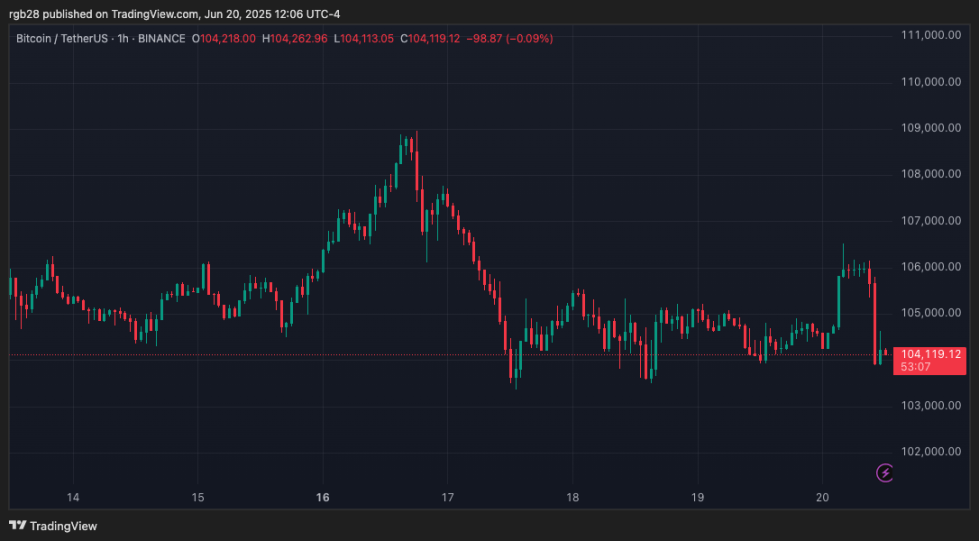Select the Bitcoin / TetherUS symbol title
The width and height of the screenshot is (979, 541).
point(62,39)
